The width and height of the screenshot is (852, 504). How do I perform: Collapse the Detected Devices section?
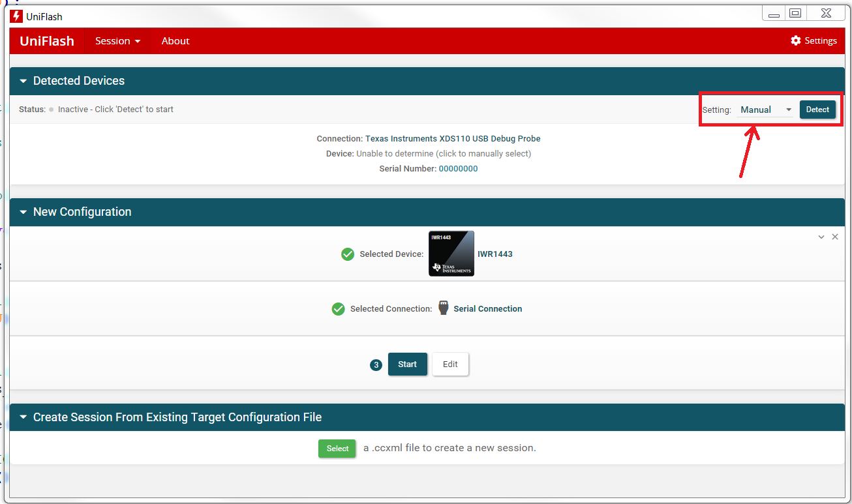point(23,82)
